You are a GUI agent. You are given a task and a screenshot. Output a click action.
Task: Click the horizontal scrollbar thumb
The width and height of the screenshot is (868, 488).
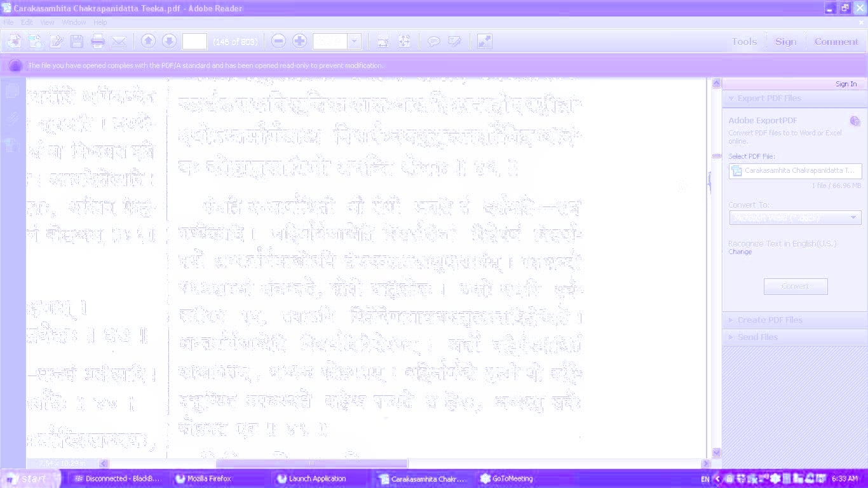click(311, 464)
